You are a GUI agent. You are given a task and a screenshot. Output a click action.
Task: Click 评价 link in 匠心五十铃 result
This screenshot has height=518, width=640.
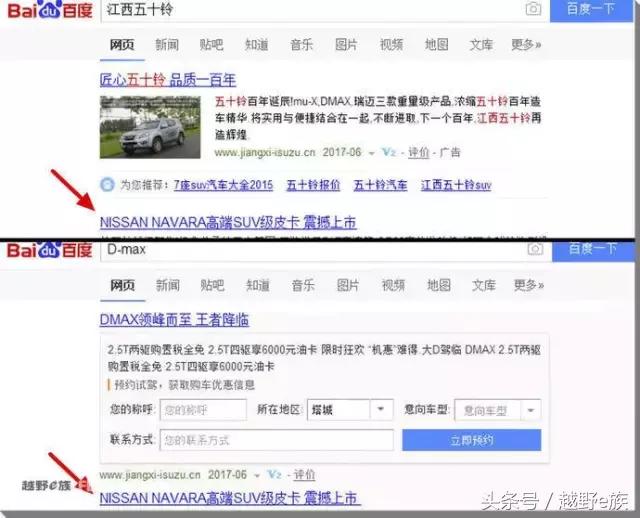[419, 152]
